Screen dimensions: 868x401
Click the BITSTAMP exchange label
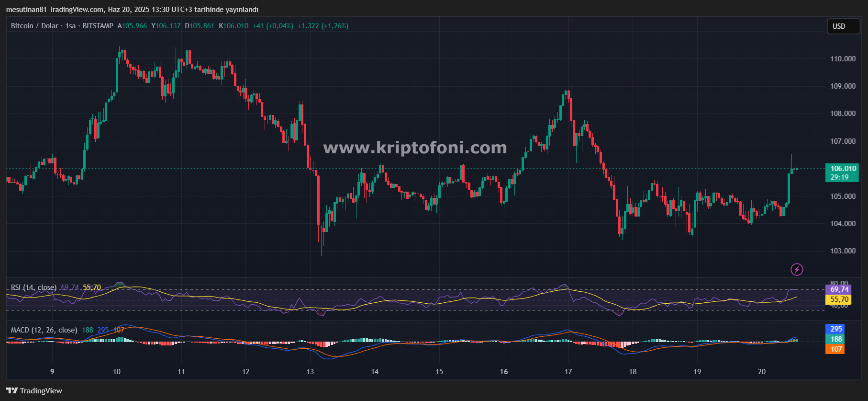[98, 26]
